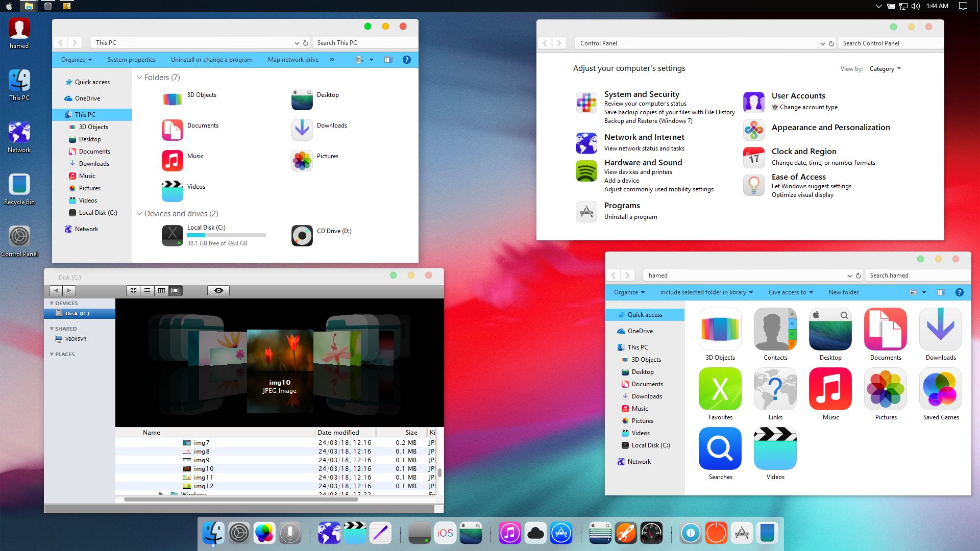Open the Saved Games folder icon

[940, 389]
